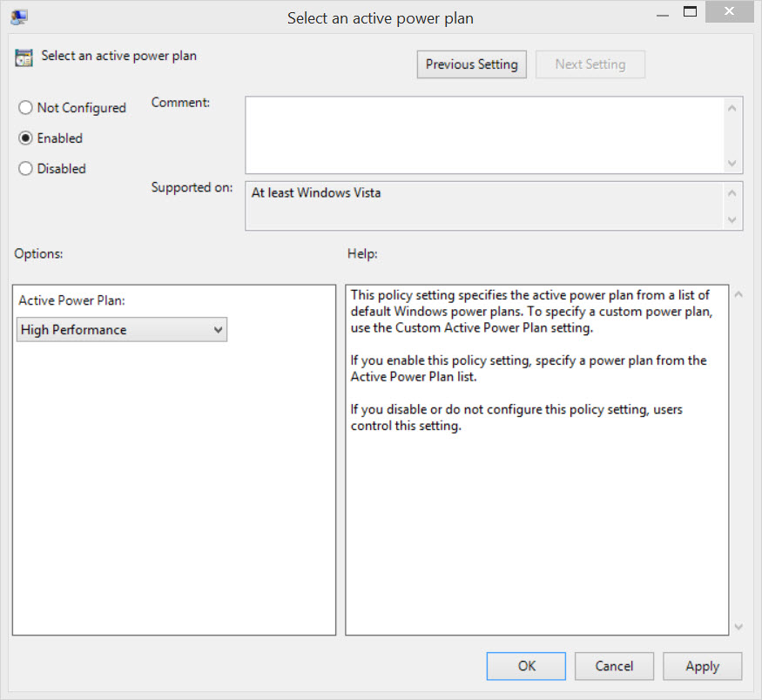Viewport: 762px width, 700px height.
Task: Click the Supported on scroll up arrow
Action: (732, 193)
